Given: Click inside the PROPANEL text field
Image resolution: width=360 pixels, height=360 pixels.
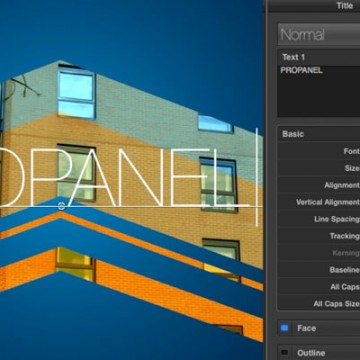Looking at the screenshot, I should [x=319, y=91].
